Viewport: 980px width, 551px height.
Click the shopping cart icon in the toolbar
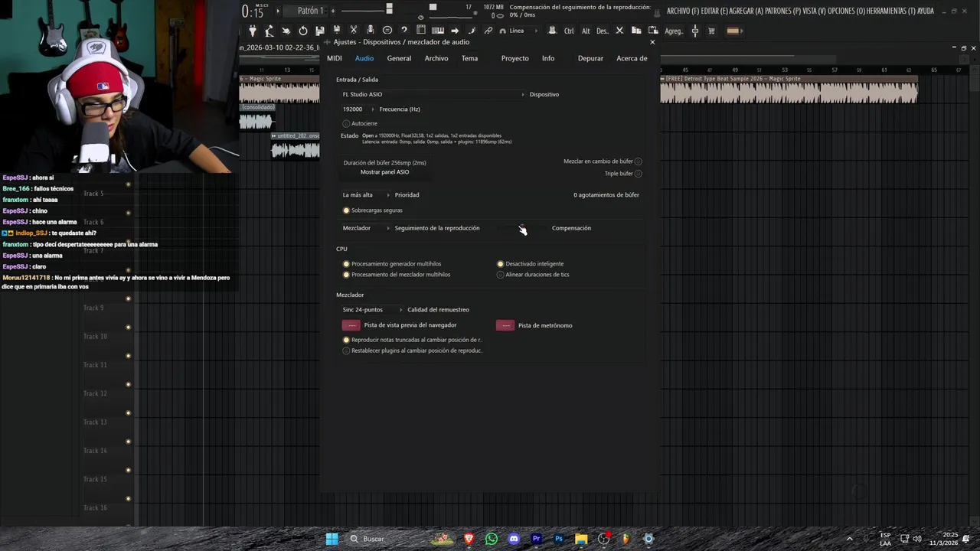pos(711,31)
